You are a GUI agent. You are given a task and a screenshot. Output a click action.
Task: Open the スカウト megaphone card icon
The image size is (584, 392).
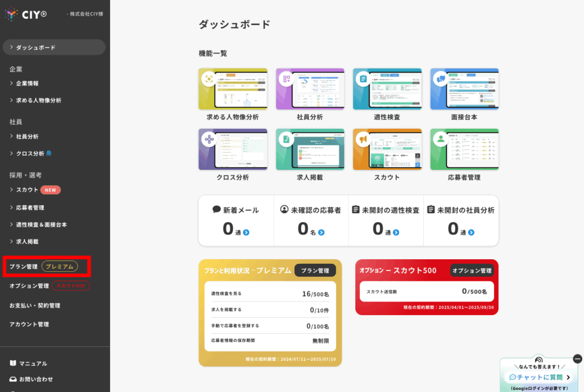tap(363, 138)
